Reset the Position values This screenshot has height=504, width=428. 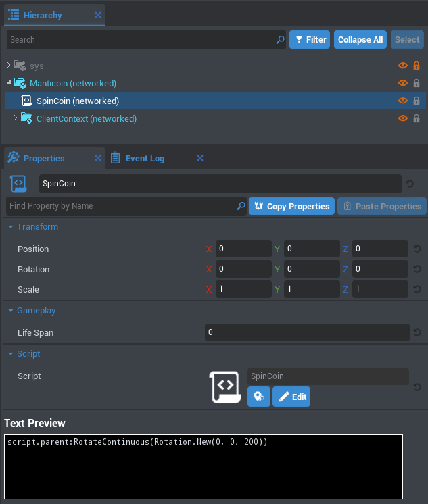pyautogui.click(x=417, y=249)
